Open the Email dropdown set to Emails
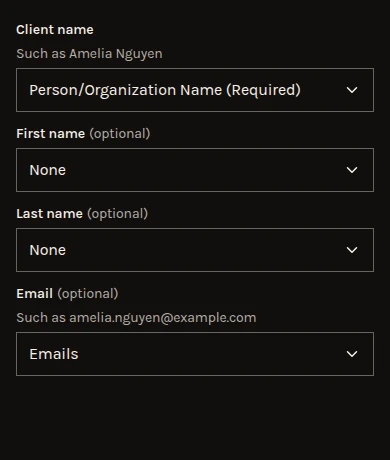The image size is (390, 460). point(195,354)
